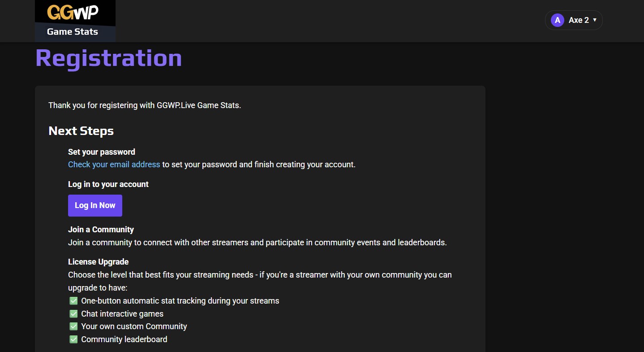Click the 'Thank you for registering' message
Viewport: 644px width, 352px height.
point(145,105)
